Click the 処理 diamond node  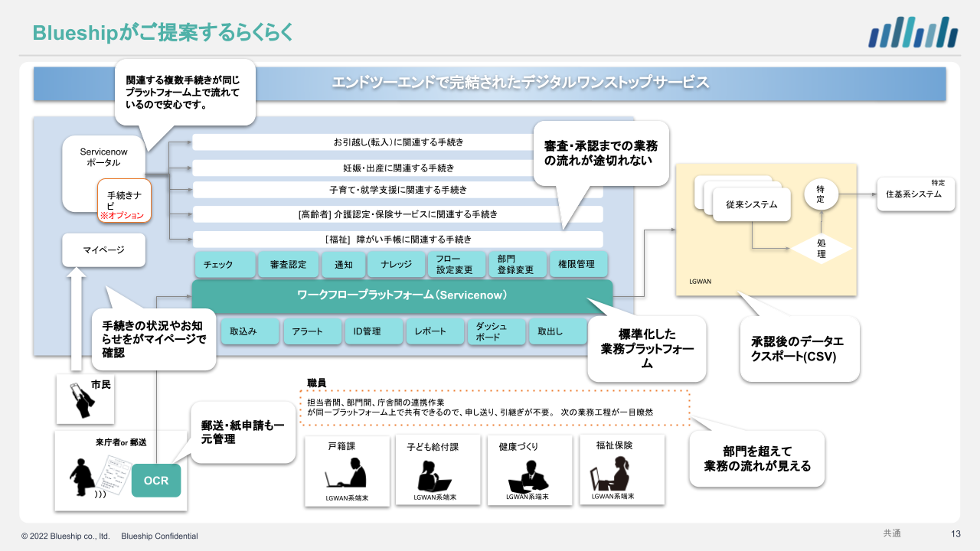click(x=821, y=248)
